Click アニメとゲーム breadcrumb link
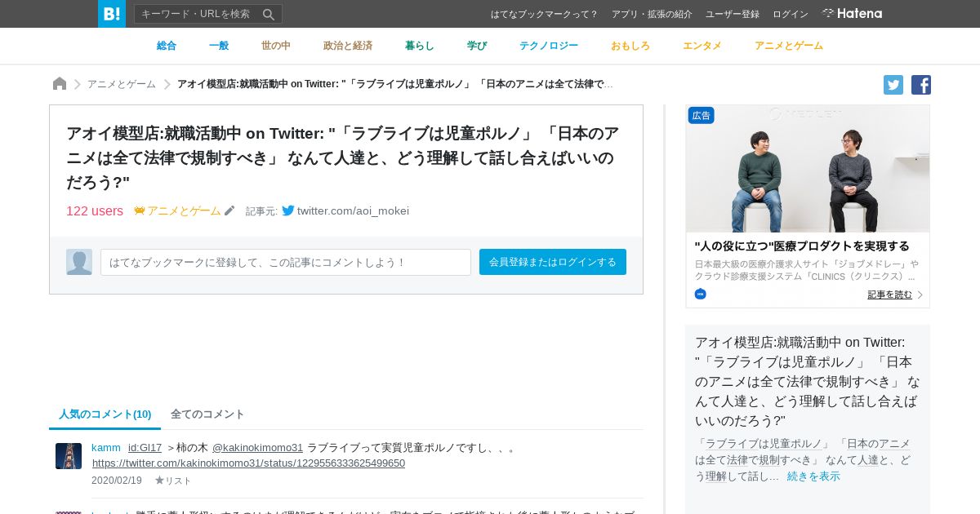 122,84
